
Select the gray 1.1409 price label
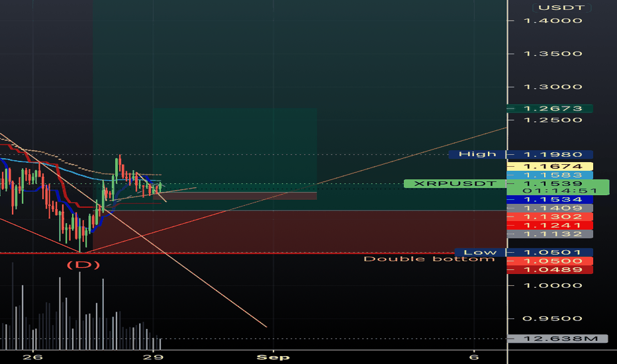(x=549, y=208)
